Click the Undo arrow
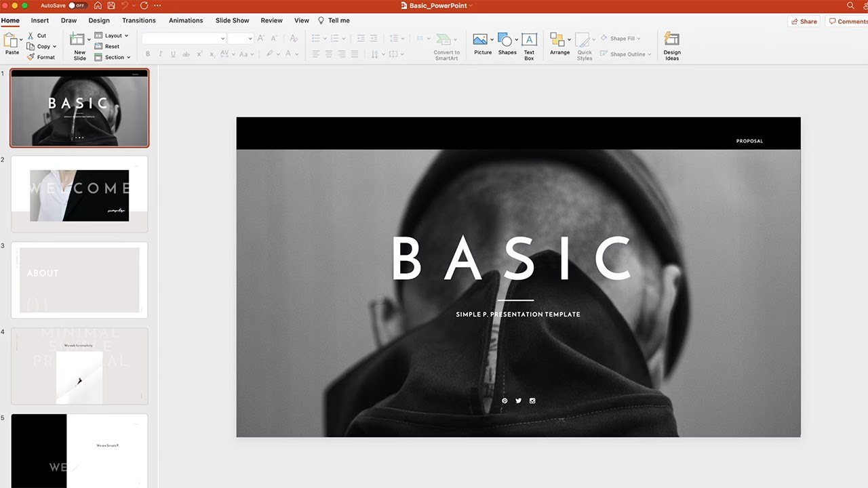The width and height of the screenshot is (868, 488). pyautogui.click(x=124, y=5)
